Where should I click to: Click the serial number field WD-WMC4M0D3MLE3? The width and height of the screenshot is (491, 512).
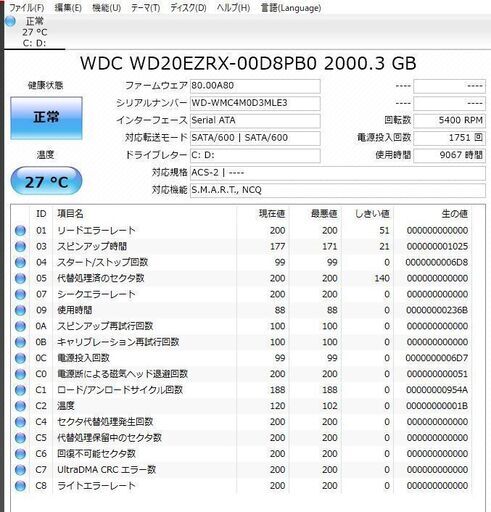pyautogui.click(x=255, y=103)
